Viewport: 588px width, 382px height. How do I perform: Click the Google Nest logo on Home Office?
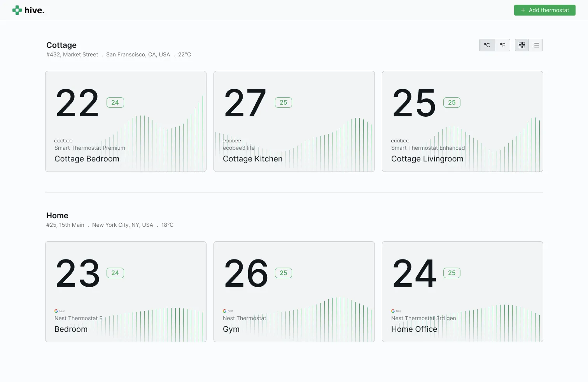tap(396, 311)
